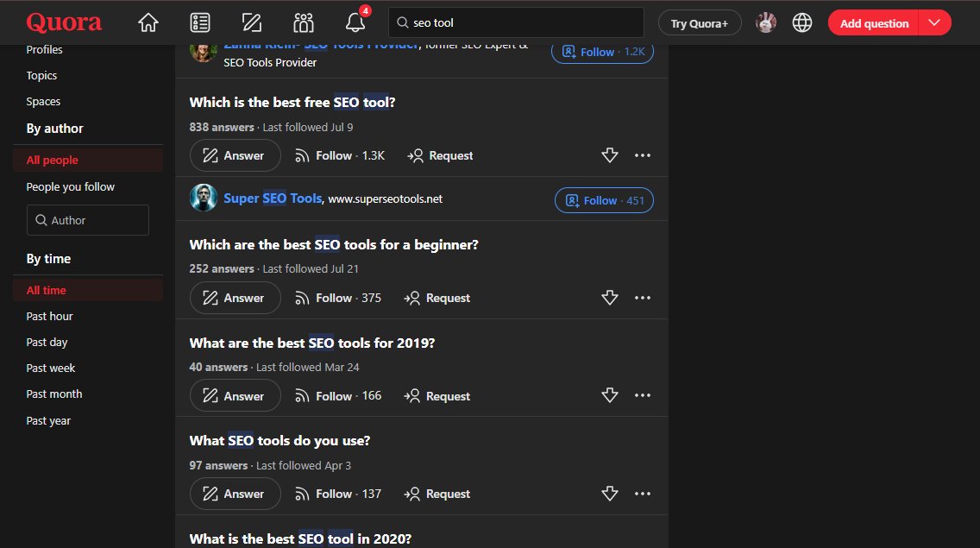
Task: Open the Following feed icon
Action: point(200,22)
